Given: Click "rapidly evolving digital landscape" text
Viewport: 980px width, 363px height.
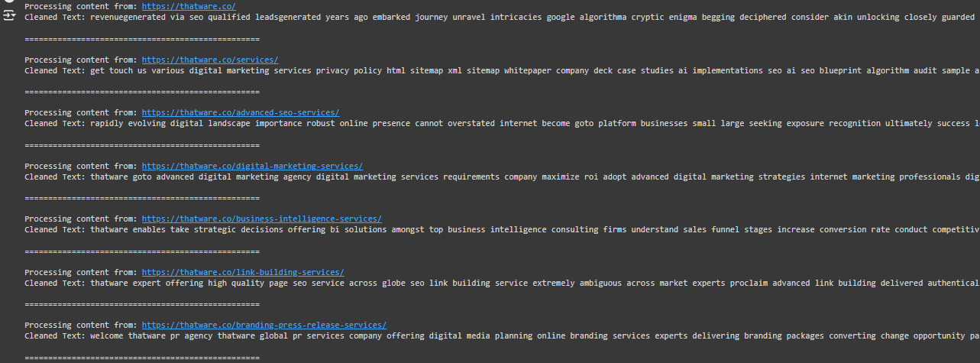Looking at the screenshot, I should (x=170, y=123).
